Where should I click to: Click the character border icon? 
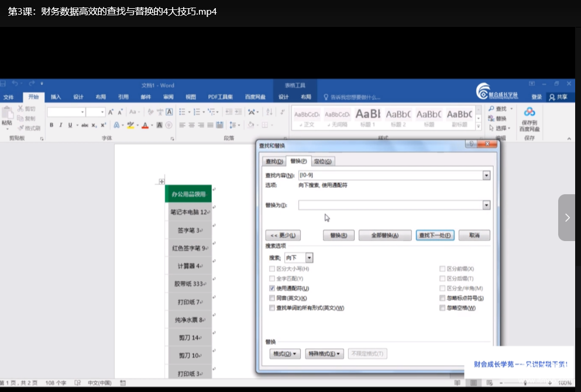click(x=169, y=112)
